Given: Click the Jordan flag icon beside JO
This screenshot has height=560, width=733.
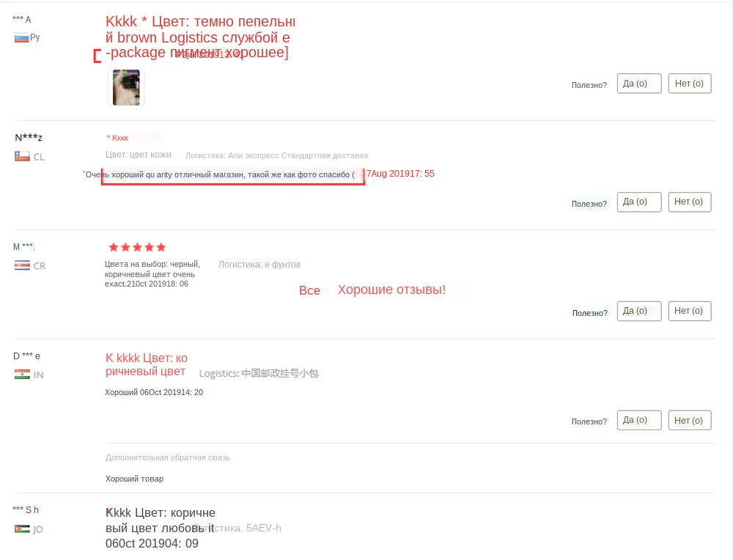Looking at the screenshot, I should tap(22, 528).
